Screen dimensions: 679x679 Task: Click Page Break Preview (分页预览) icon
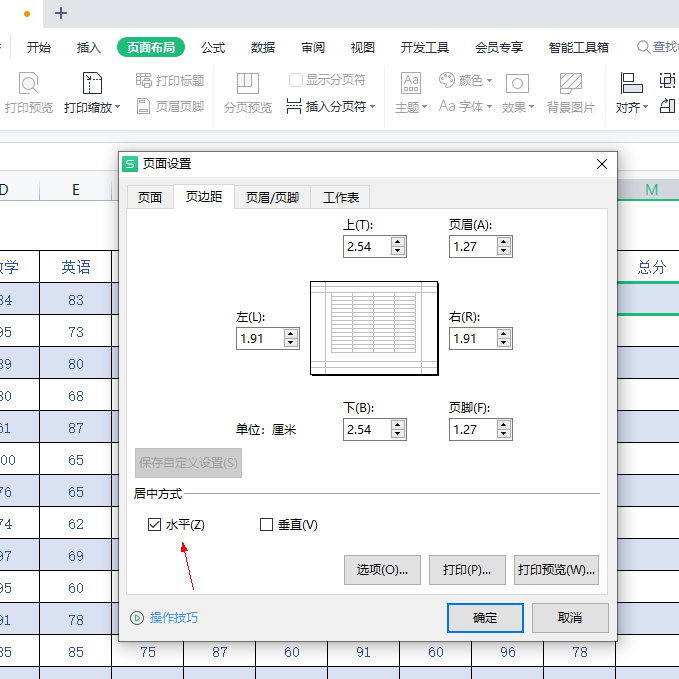(x=248, y=83)
